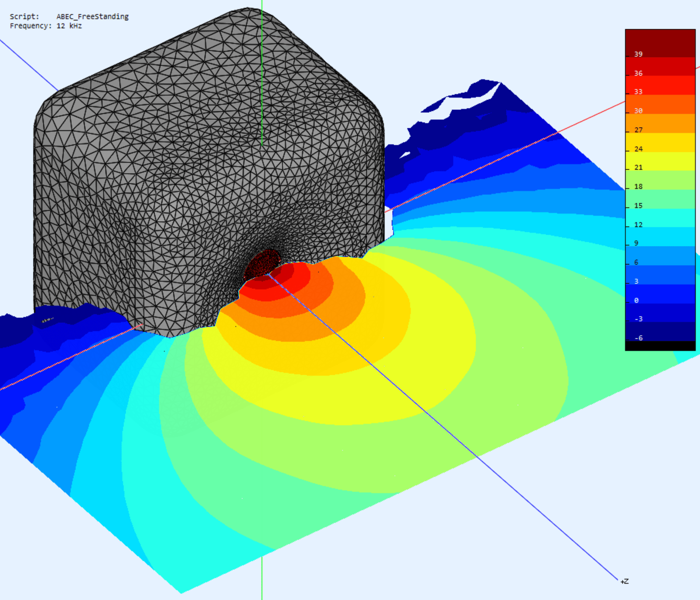Screen dimensions: 700x600
Task: Click the 12 kHz frequency value
Action: (69, 26)
